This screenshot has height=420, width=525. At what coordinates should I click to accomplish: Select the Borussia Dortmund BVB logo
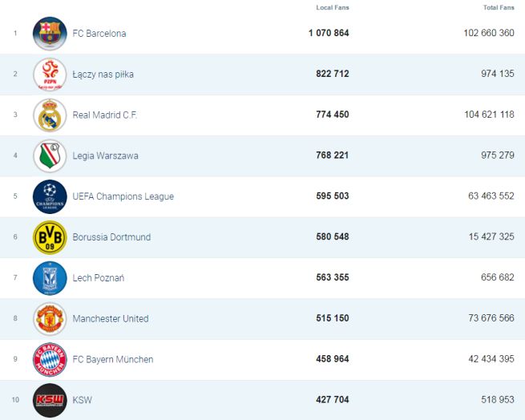point(50,237)
